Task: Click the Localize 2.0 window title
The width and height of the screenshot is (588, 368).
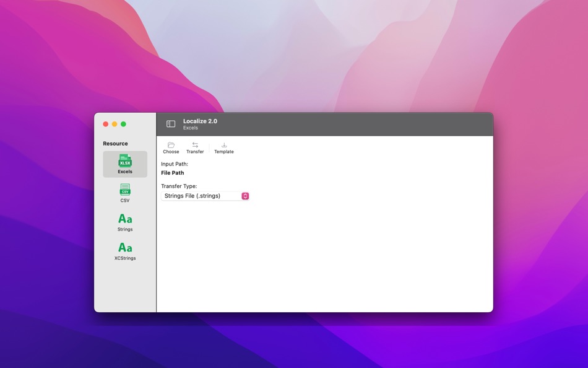Action: (199, 121)
